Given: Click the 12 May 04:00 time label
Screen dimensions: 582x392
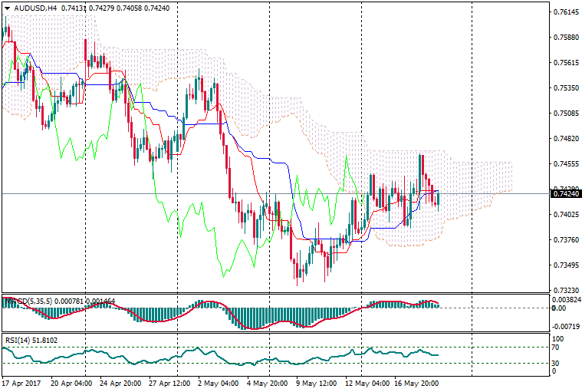Looking at the screenshot, I should tap(365, 382).
